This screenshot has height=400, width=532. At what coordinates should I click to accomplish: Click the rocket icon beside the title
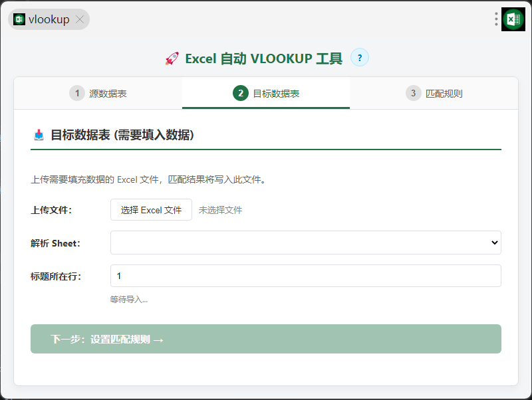coord(172,58)
